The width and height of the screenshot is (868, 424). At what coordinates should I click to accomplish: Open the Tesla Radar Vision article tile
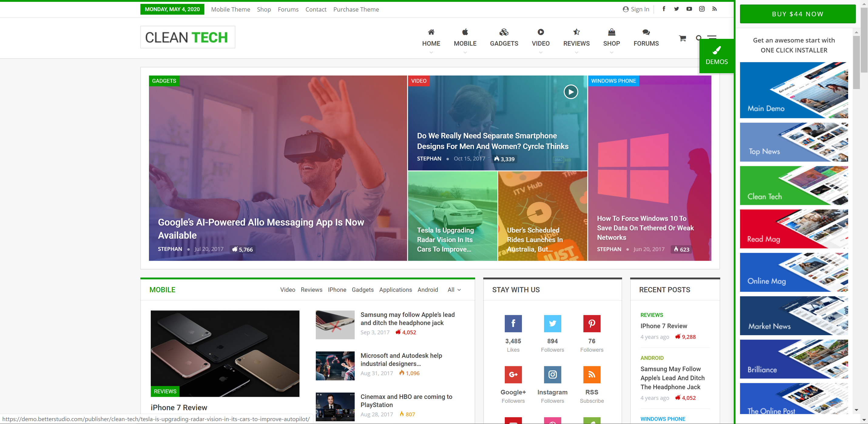[x=452, y=216]
